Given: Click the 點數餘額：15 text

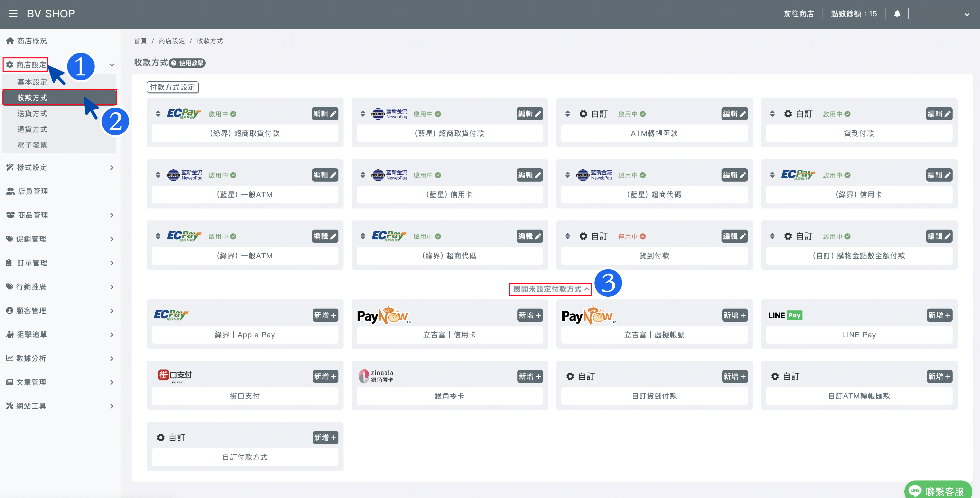Looking at the screenshot, I should point(854,14).
